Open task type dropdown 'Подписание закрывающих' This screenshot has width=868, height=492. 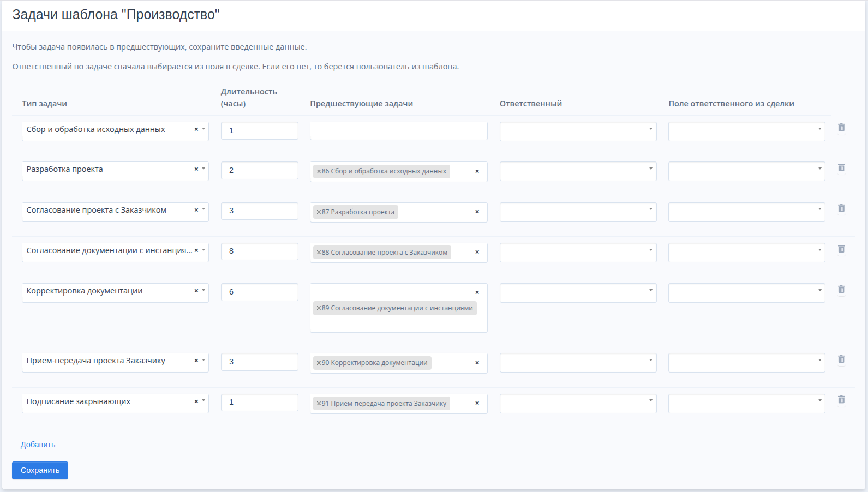pos(203,401)
